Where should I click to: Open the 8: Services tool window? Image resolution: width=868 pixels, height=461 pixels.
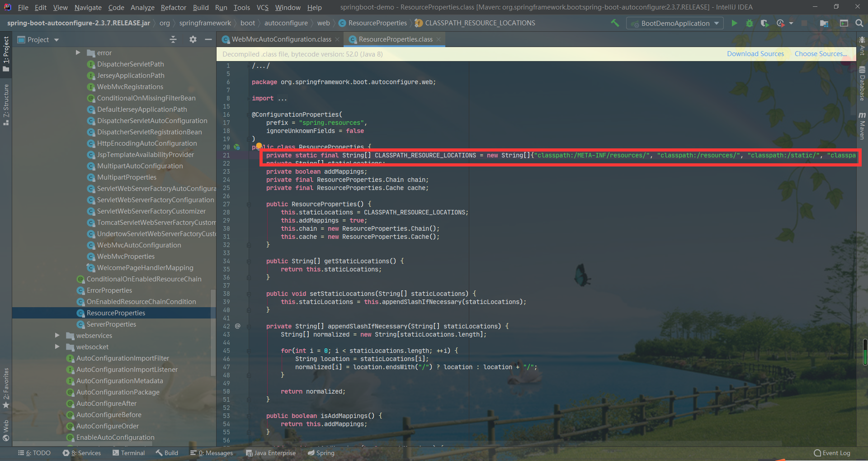click(82, 453)
